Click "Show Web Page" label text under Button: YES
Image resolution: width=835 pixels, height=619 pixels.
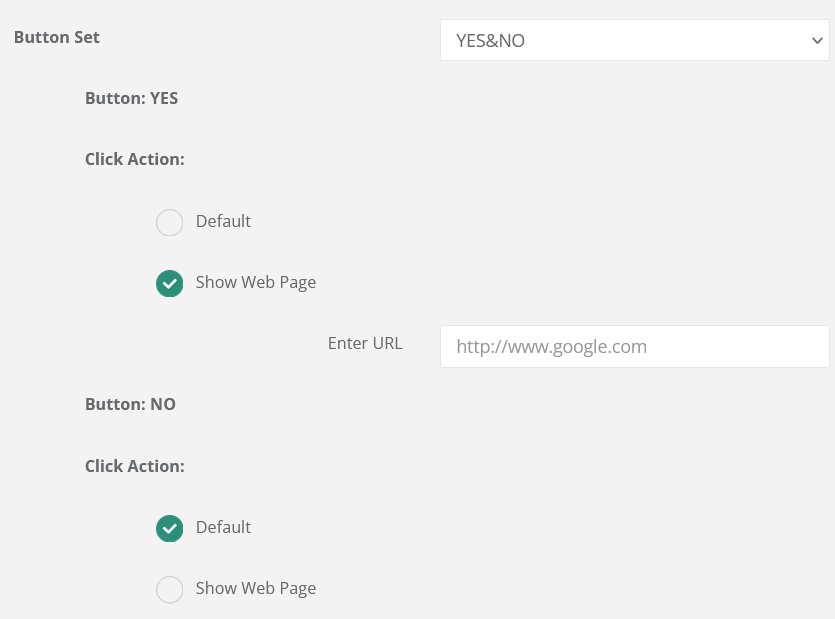[x=256, y=282]
